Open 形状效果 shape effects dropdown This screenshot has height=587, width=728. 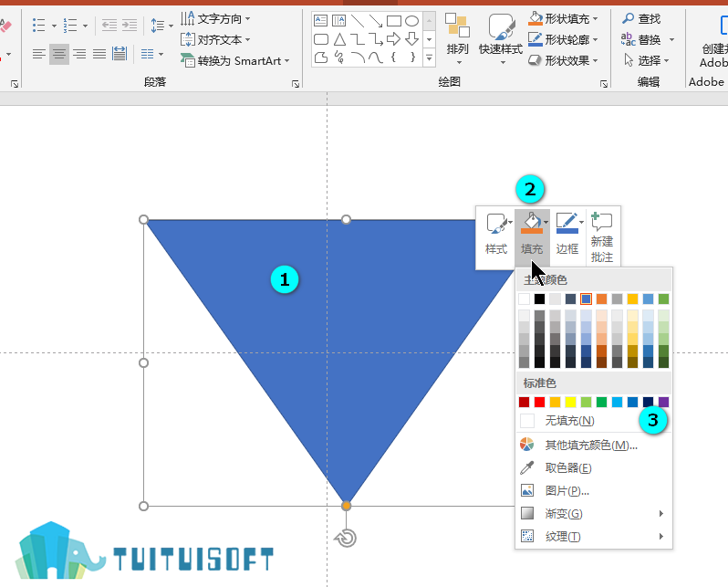click(563, 61)
